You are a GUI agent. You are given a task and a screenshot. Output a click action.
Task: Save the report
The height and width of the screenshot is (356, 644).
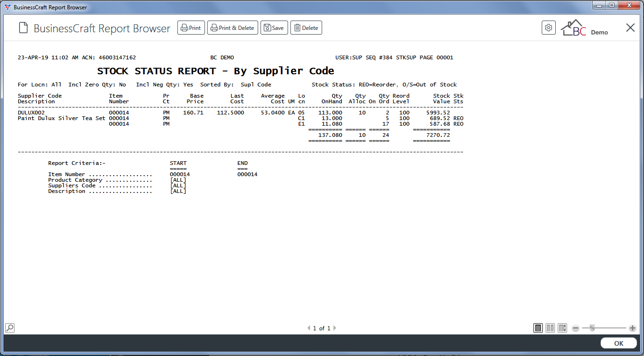click(x=274, y=28)
